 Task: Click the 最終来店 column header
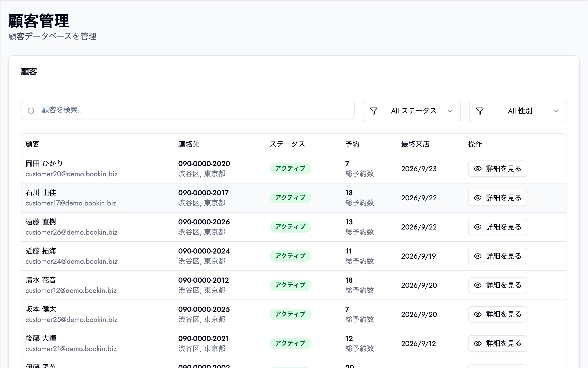415,144
